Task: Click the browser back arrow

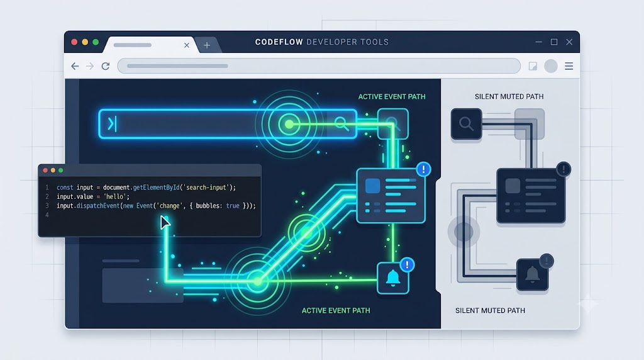Action: click(75, 66)
